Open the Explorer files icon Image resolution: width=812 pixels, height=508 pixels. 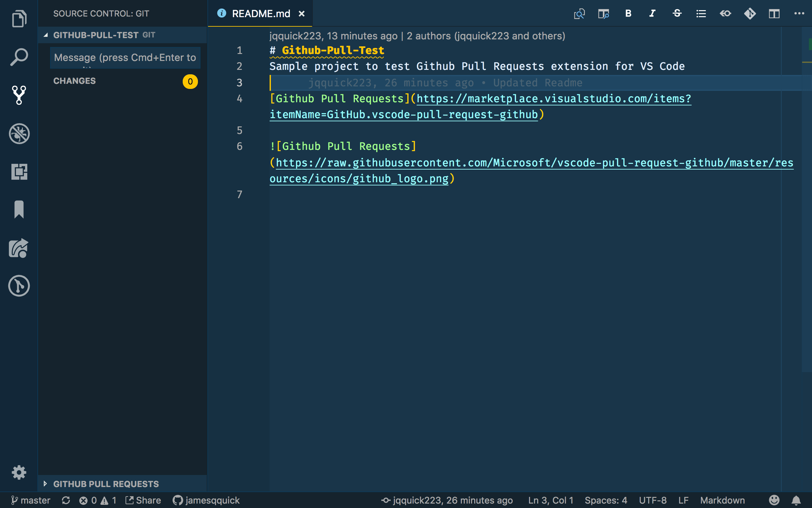click(x=19, y=19)
